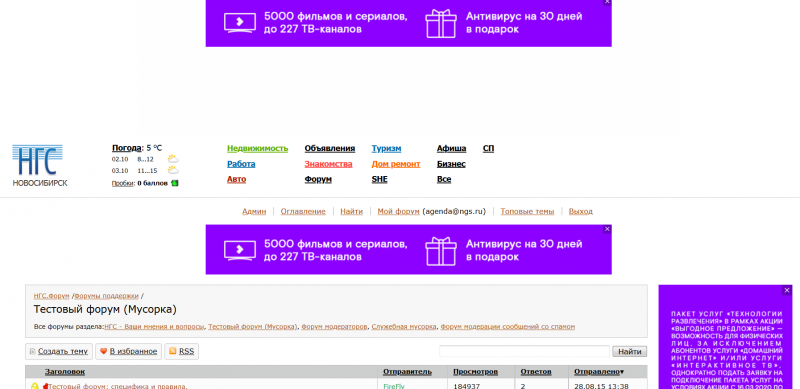The image size is (800, 389).
Task: Add forum to favorites with heart icon
Action: click(x=129, y=351)
